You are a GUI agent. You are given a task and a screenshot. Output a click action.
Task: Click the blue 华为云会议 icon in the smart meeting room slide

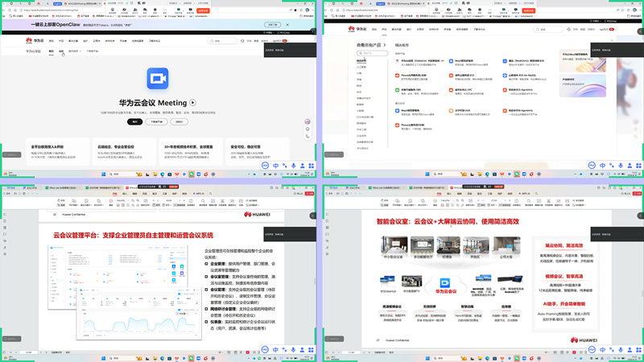click(x=446, y=282)
